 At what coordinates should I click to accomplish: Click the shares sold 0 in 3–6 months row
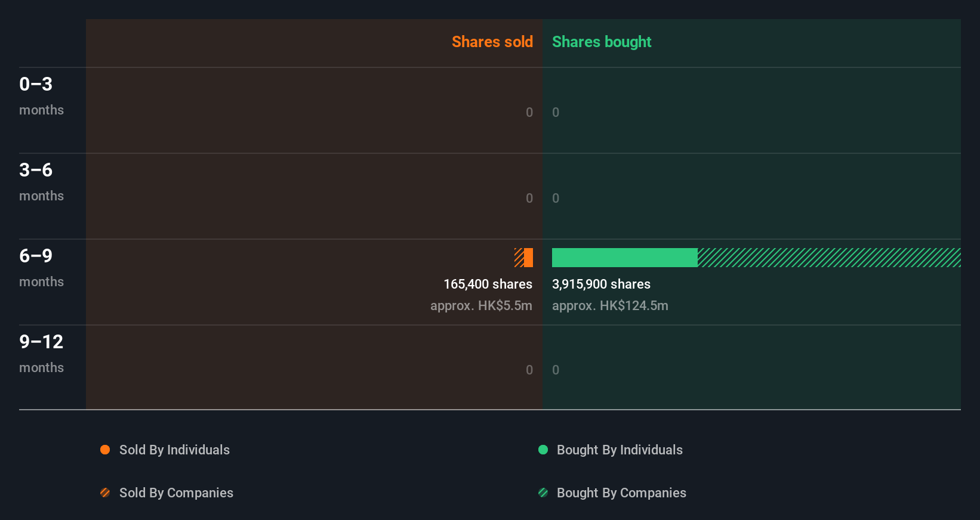click(x=529, y=198)
